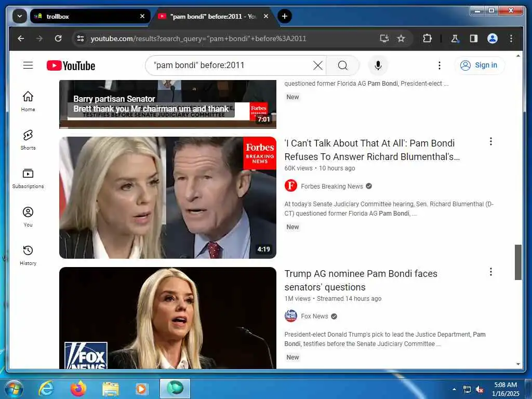Go back to the previous page

tap(21, 38)
